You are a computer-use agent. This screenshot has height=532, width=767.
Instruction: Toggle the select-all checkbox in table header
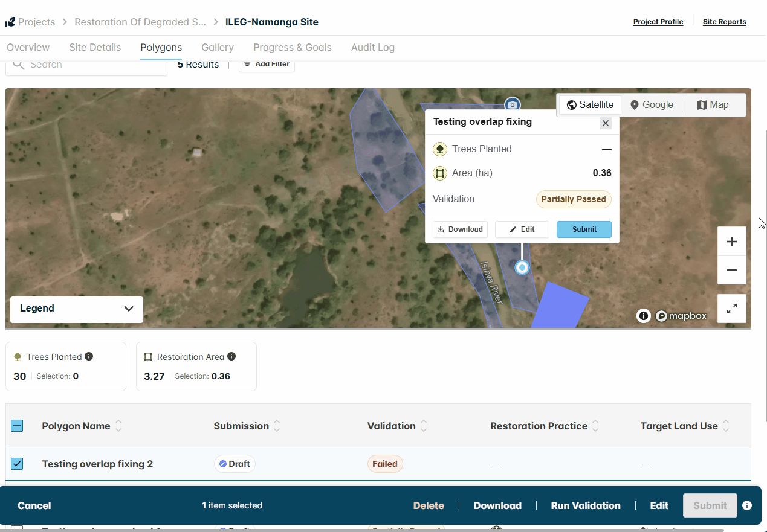pos(17,426)
